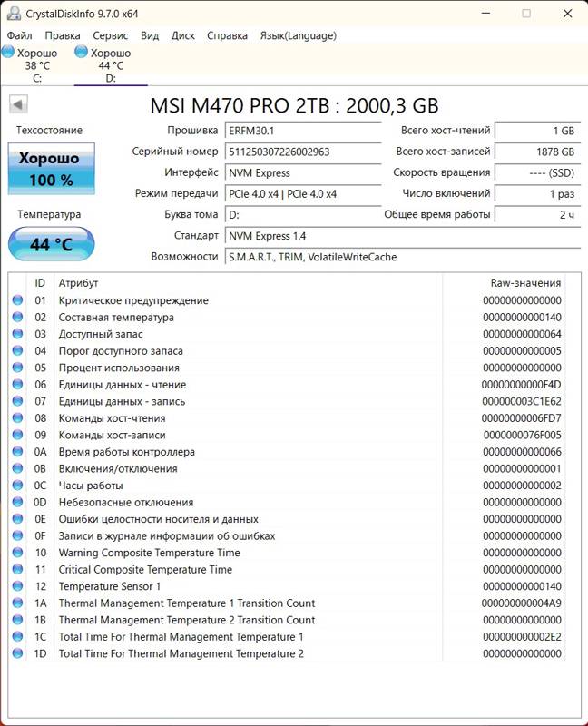588x726 pixels.
Task: Select drive D: status icon
Action: coord(82,54)
